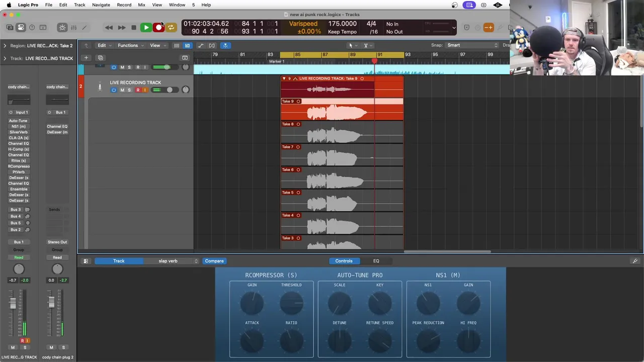
Task: Open the Mixer sliders icon in toolbar
Action: (73, 28)
